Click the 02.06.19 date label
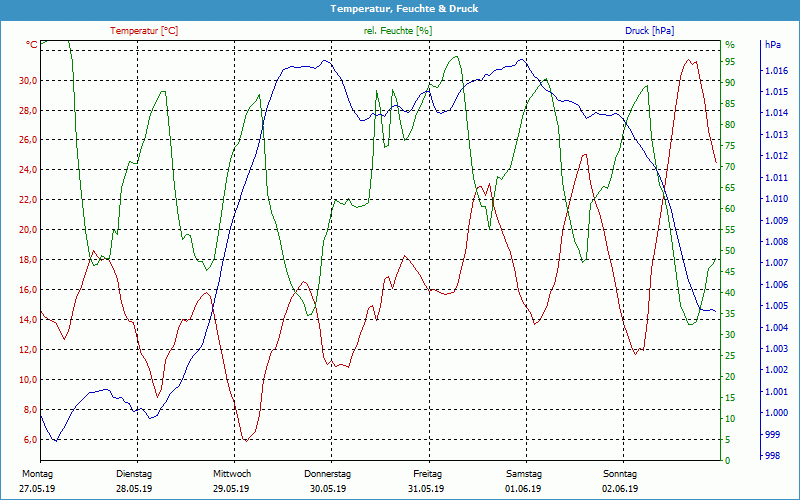This screenshot has width=800, height=500. pos(620,489)
